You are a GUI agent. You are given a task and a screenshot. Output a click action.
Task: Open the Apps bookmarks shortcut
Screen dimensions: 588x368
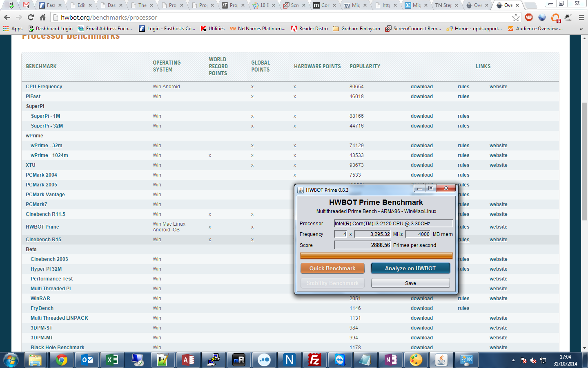tap(13, 29)
